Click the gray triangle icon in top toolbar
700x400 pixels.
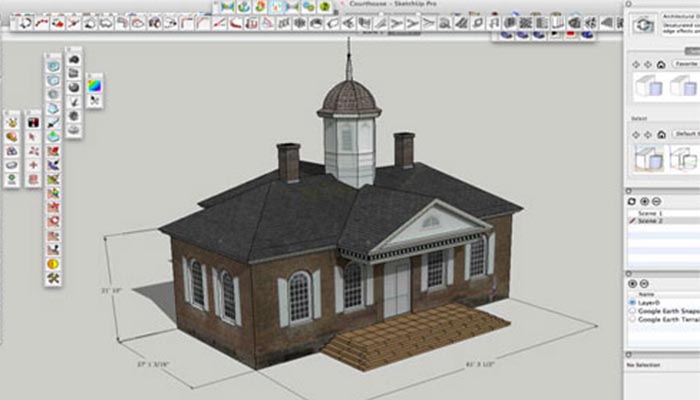pos(606,23)
